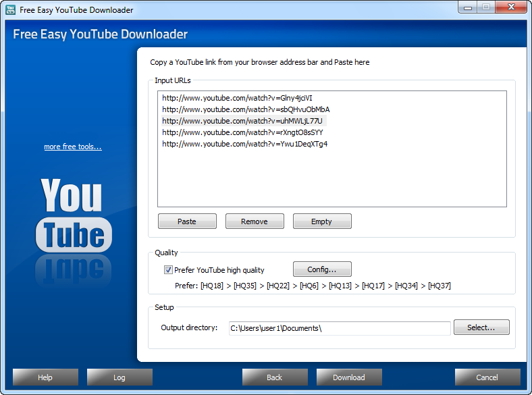Select URL ending in Glny4jciVI

(237, 98)
